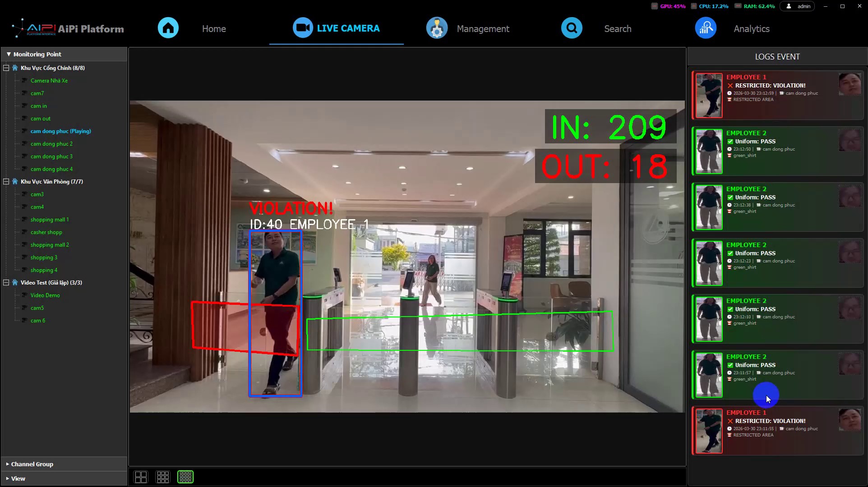This screenshot has width=868, height=487.
Task: Click the Analytics chart icon
Action: (706, 28)
